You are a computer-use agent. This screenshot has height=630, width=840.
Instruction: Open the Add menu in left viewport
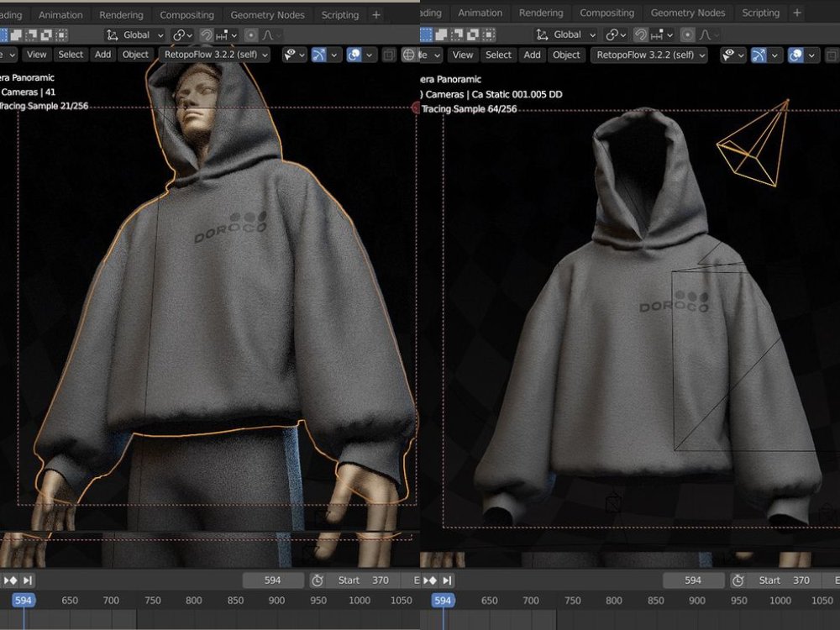point(102,55)
